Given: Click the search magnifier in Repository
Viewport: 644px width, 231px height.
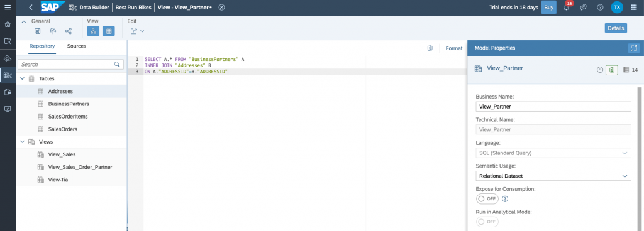Looking at the screenshot, I should coord(117,64).
